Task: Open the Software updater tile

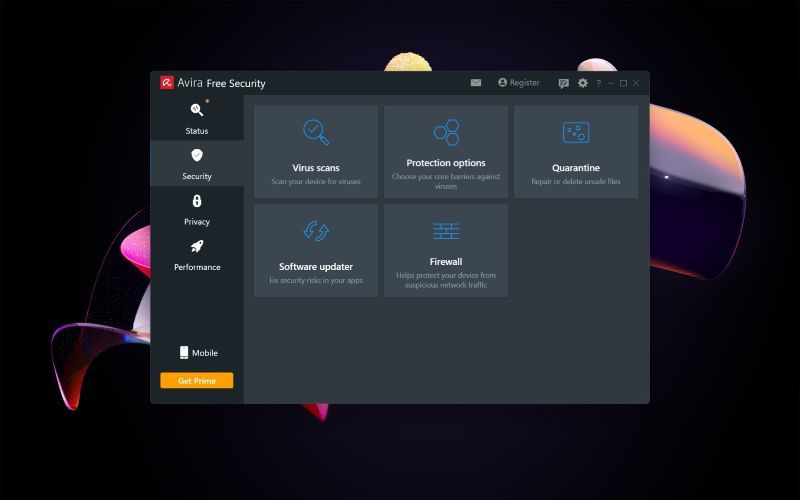Action: pyautogui.click(x=316, y=251)
